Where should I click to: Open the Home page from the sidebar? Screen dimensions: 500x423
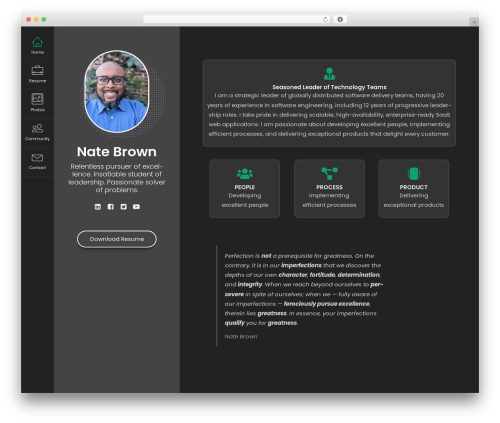(x=37, y=45)
